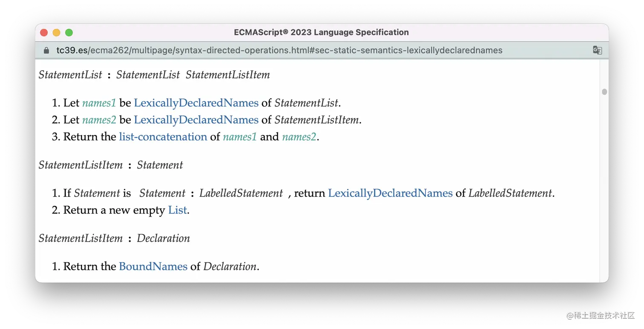The height and width of the screenshot is (329, 644).
Task: Click window title 'ECMAScript® 2023 Language Specification'
Action: tap(322, 32)
